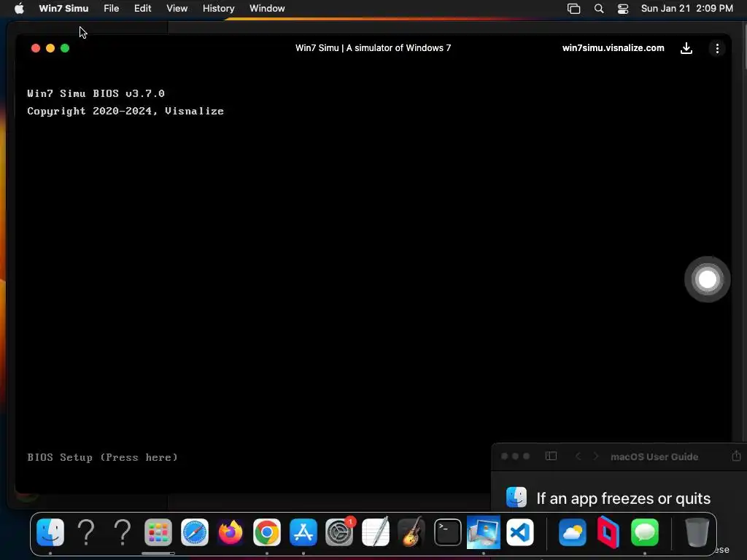Screen dimensions: 747x560
Task: Open Control Center in menu bar
Action: click(623, 9)
